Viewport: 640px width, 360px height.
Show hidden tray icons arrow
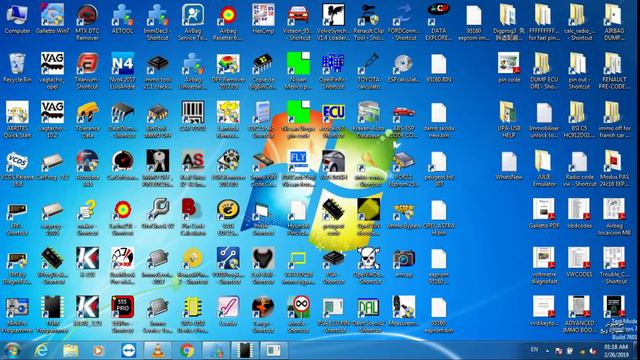[x=547, y=350]
